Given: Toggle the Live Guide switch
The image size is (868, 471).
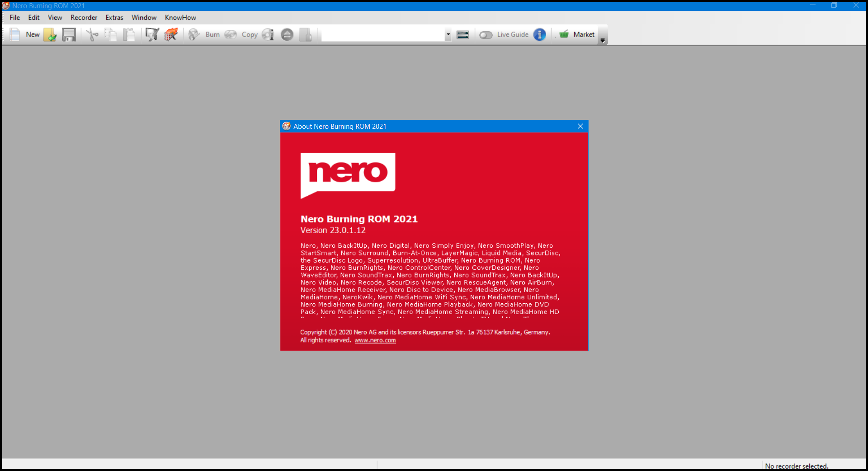Looking at the screenshot, I should tap(486, 35).
